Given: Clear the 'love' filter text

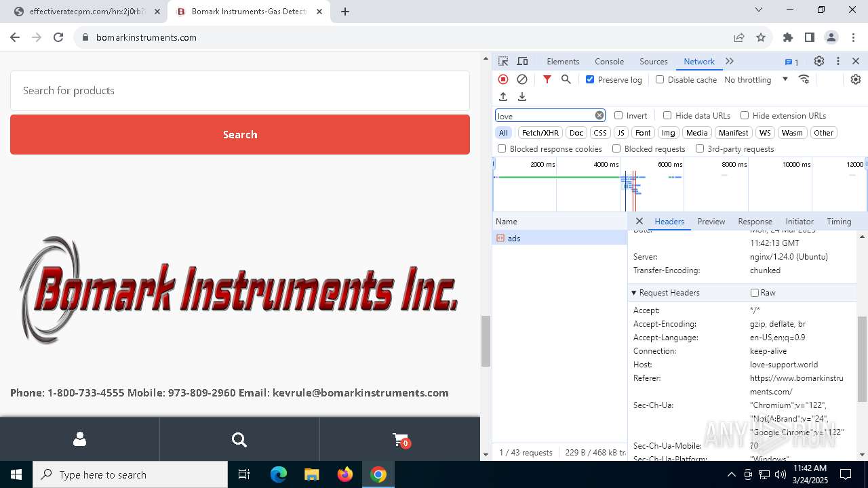Looking at the screenshot, I should click(599, 115).
